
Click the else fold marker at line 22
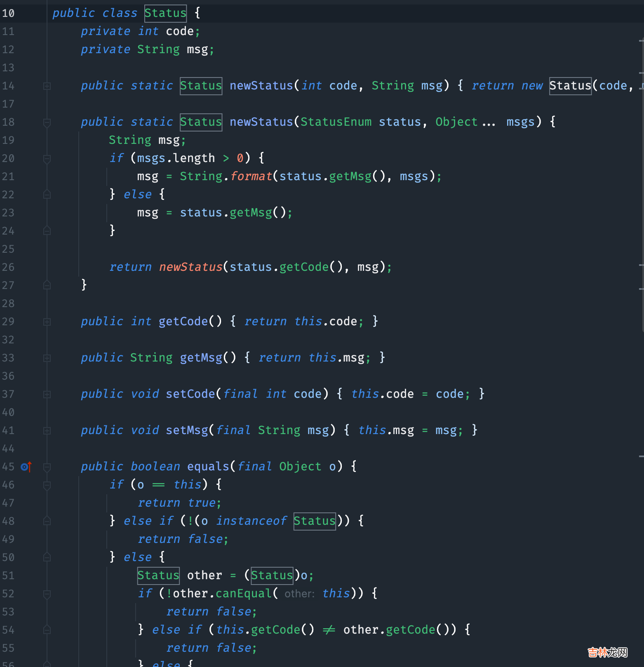47,195
